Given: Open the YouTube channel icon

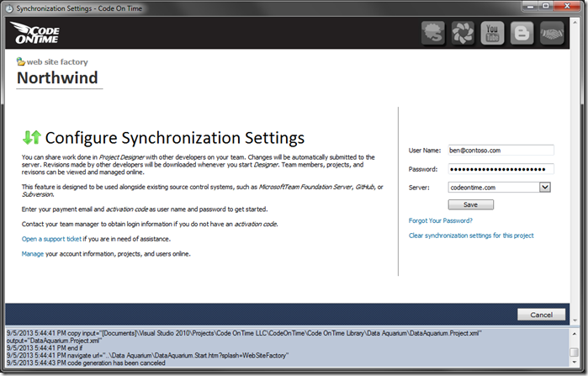Looking at the screenshot, I should coord(492,33).
